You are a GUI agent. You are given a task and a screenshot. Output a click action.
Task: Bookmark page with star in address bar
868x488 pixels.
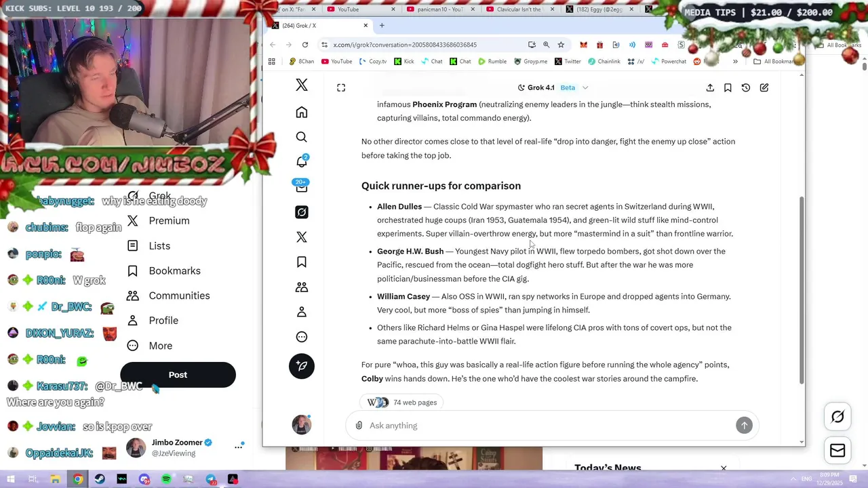click(561, 45)
